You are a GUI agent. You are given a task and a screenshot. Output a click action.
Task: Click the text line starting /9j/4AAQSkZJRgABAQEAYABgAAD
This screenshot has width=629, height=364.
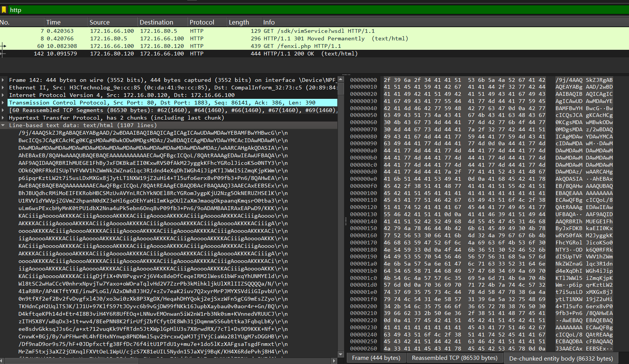(153, 133)
